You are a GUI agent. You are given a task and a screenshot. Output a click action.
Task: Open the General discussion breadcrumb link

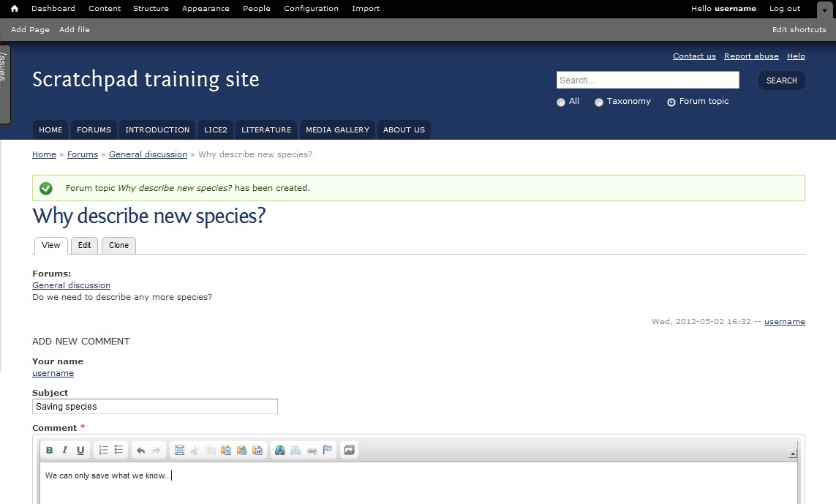click(x=148, y=154)
